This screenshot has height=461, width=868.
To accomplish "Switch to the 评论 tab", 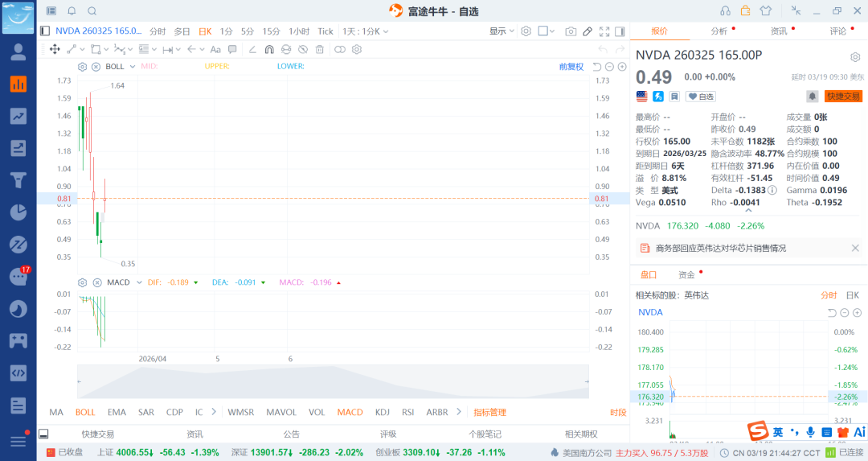I will [x=838, y=31].
